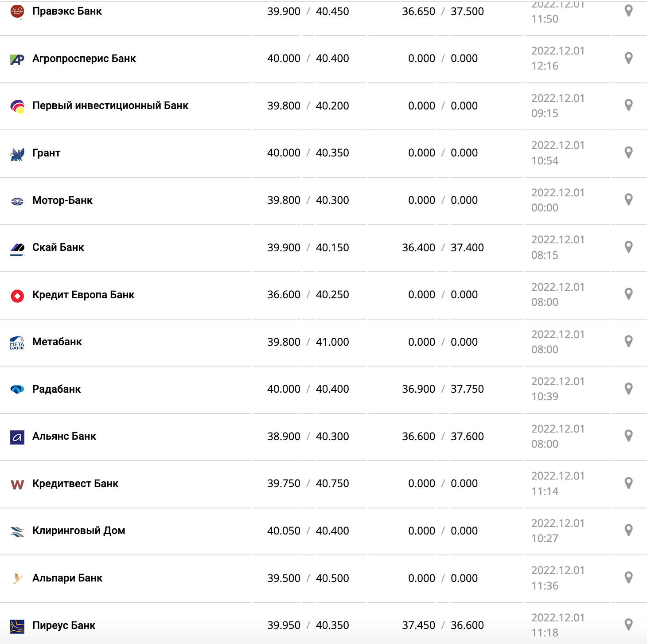Click the Мотор-Банк bank name
This screenshot has height=644, width=647.
tap(62, 201)
